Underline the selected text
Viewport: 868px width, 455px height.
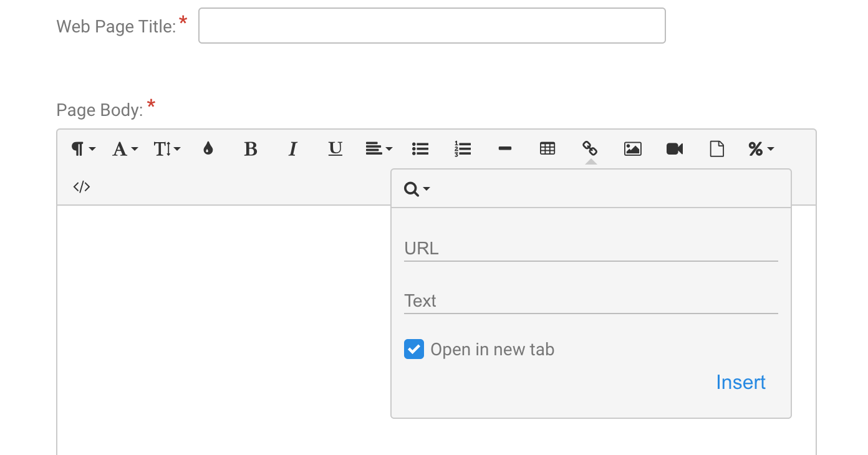tap(335, 149)
